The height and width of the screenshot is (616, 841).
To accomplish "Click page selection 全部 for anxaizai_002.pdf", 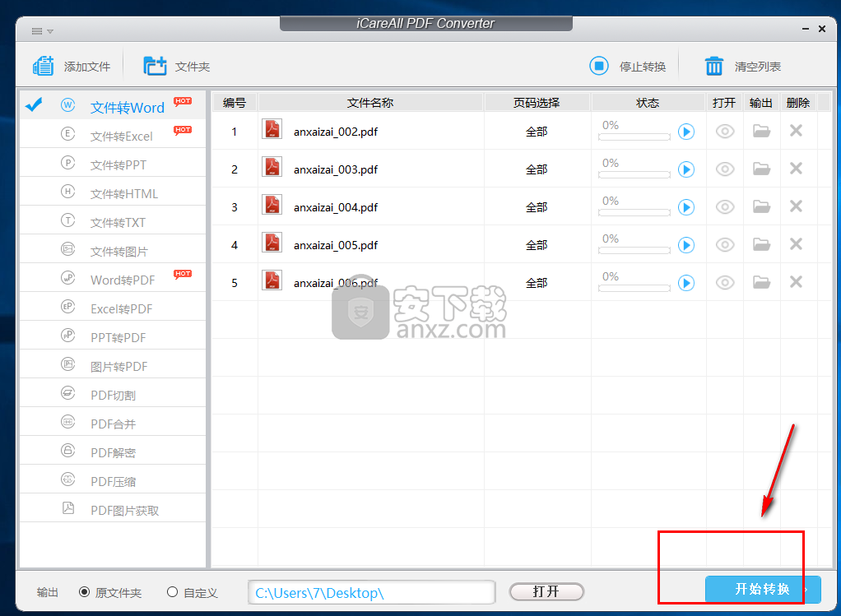I will click(x=537, y=132).
